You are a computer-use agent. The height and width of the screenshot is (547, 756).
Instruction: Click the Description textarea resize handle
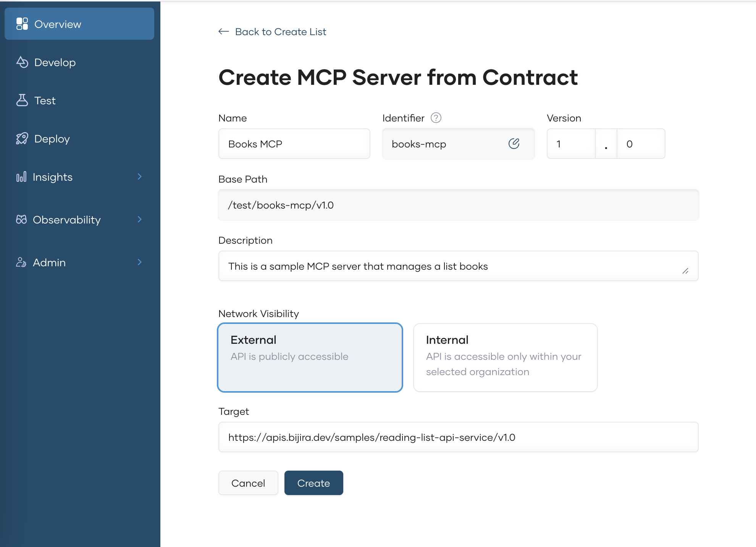pyautogui.click(x=685, y=271)
